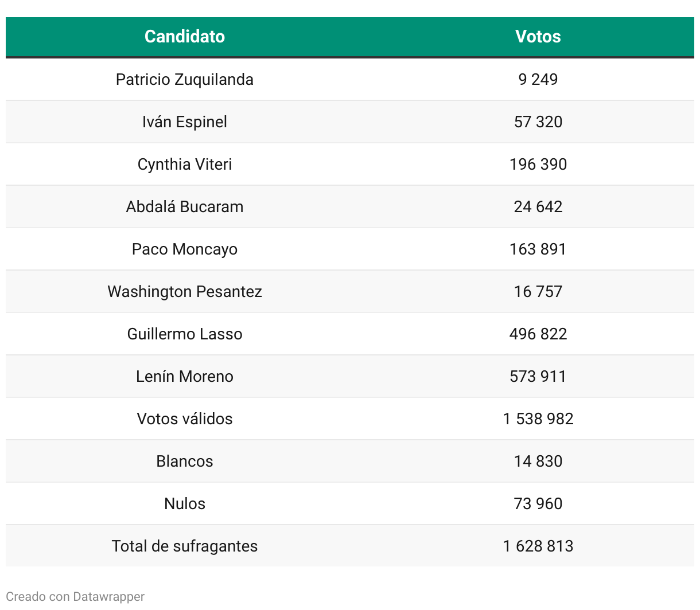Select the value 496 822

(x=538, y=334)
